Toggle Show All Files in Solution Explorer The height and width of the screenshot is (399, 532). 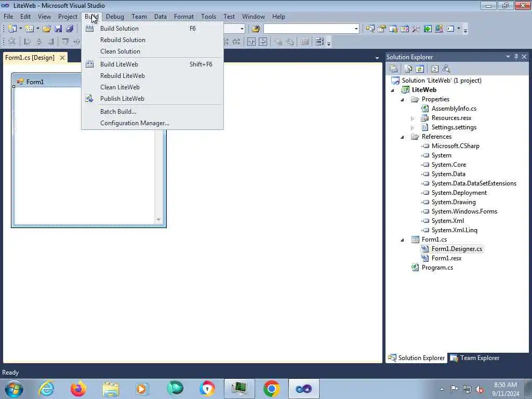tap(408, 69)
